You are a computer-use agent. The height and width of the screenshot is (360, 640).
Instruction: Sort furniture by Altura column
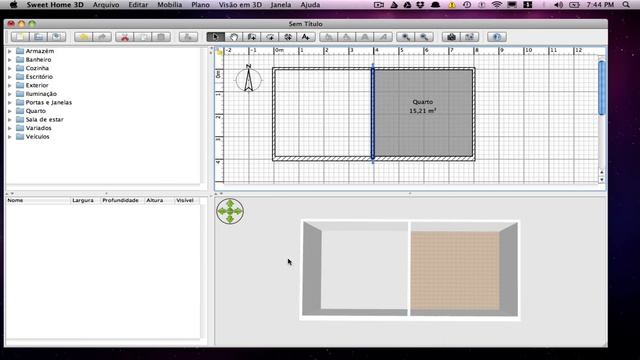pos(160,200)
